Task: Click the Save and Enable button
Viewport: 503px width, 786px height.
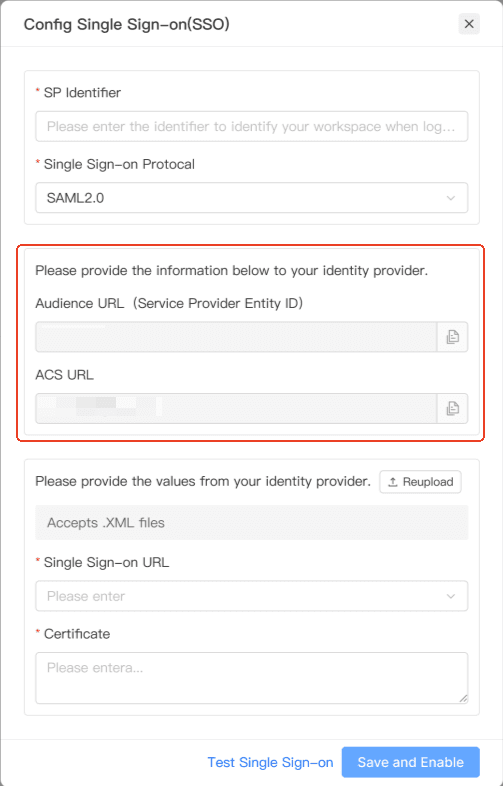Action: pos(411,762)
